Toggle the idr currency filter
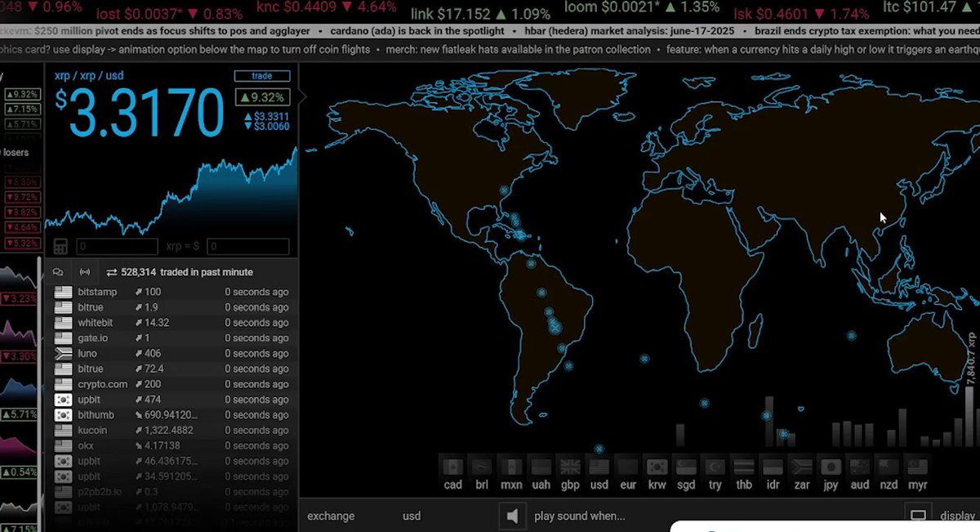The image size is (980, 532). (773, 474)
